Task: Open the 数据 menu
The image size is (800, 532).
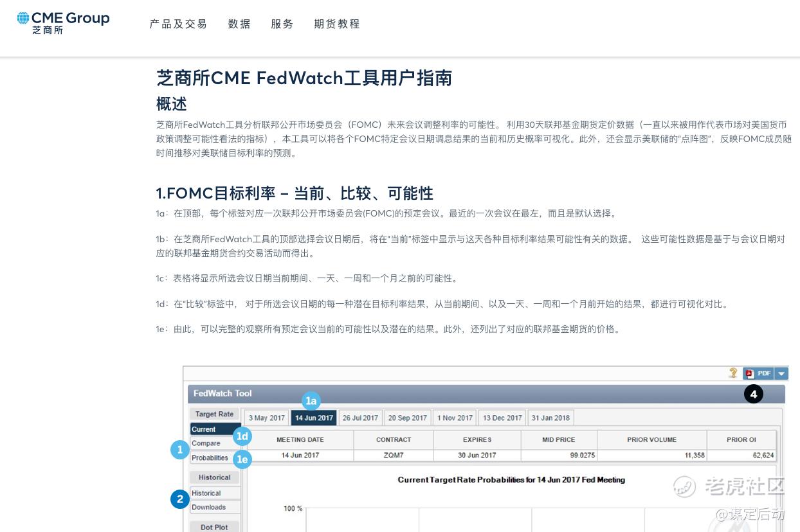Action: [x=239, y=24]
